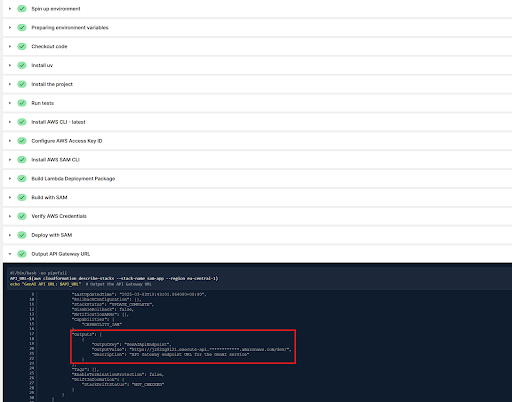The width and height of the screenshot is (512, 402).
Task: Click the status icon of Install AWS SAM CLI
Action: coord(22,160)
